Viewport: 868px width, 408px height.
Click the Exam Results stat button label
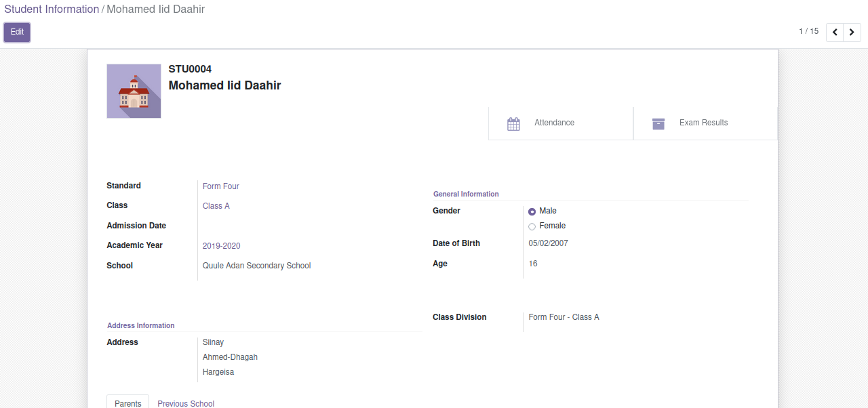[703, 123]
